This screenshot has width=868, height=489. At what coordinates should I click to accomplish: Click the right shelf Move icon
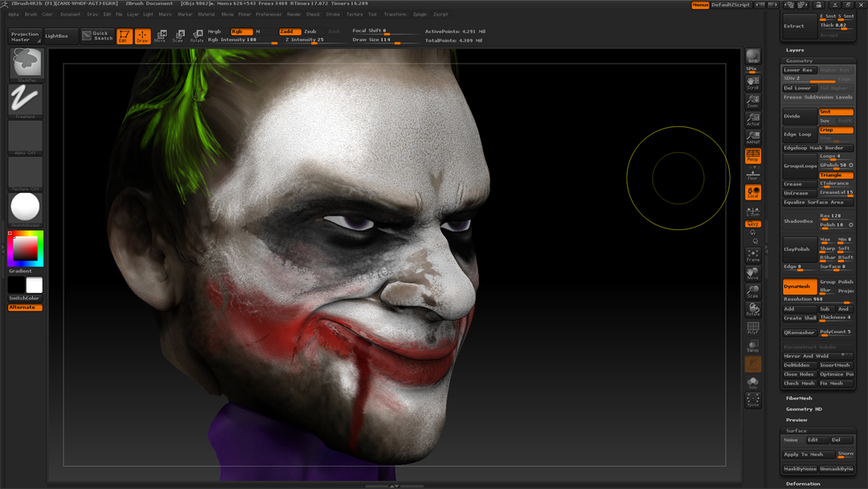pyautogui.click(x=753, y=273)
